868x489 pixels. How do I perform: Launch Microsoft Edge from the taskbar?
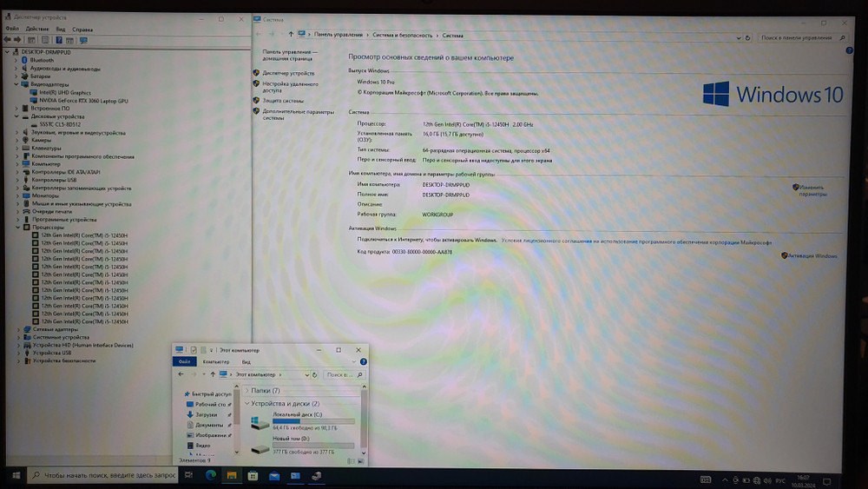(210, 475)
